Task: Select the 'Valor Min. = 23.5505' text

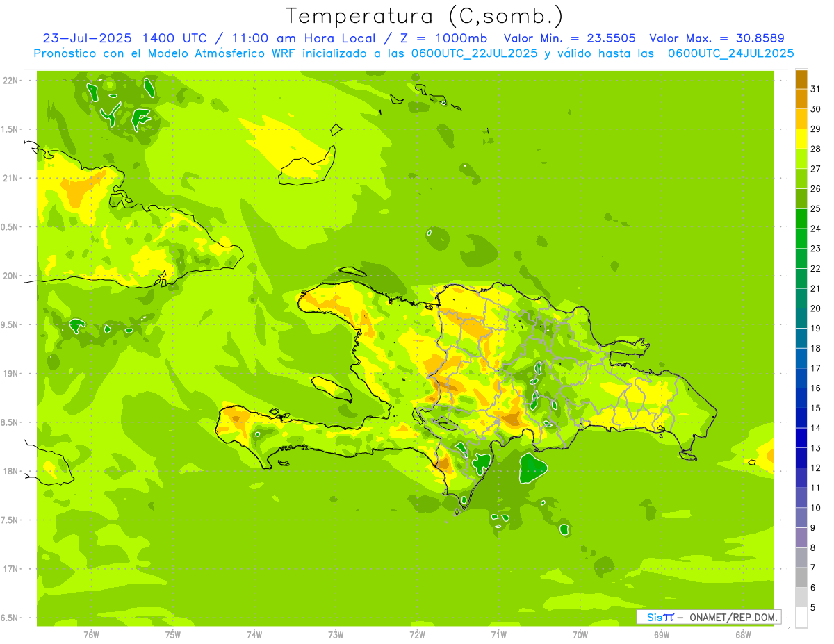Action: (570, 38)
